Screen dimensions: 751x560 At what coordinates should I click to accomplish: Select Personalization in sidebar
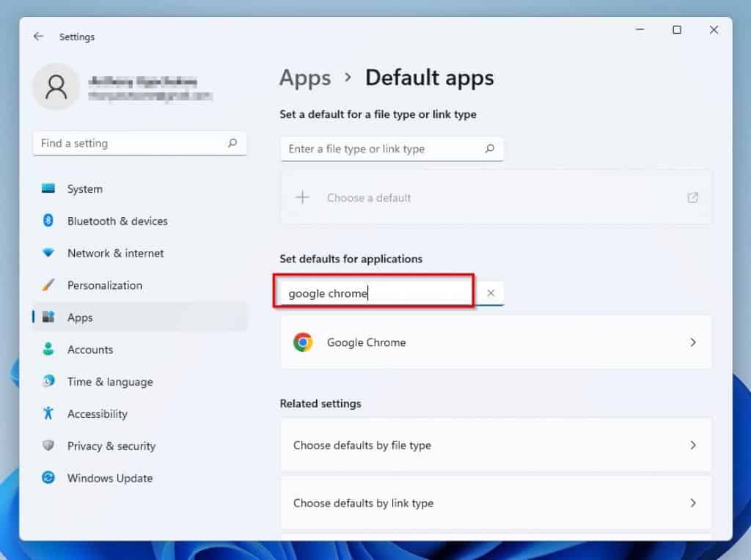140,285
